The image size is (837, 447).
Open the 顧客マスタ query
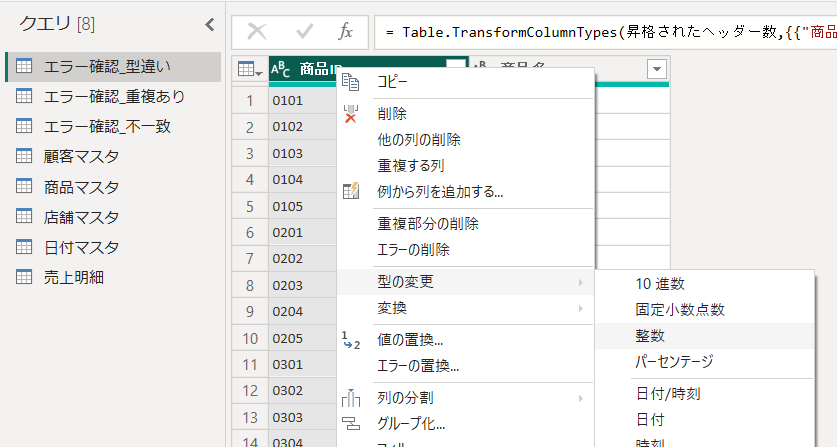(x=113, y=156)
